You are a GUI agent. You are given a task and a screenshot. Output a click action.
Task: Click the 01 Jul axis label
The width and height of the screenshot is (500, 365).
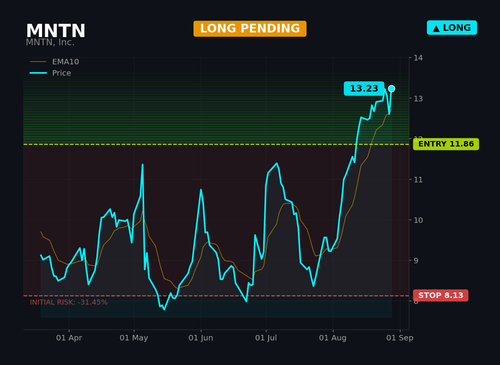point(266,338)
